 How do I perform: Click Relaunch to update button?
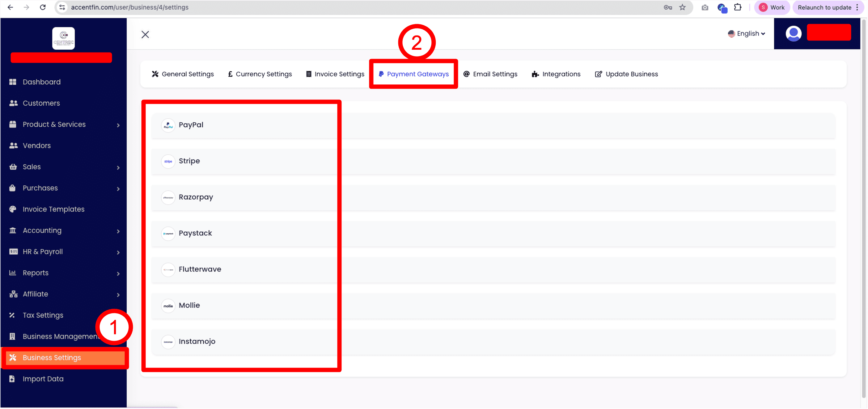[x=824, y=7]
